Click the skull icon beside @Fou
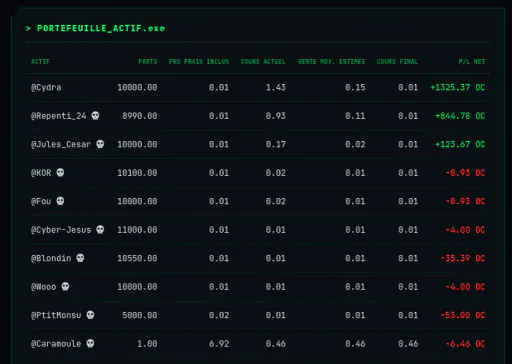The image size is (512, 364). point(60,201)
